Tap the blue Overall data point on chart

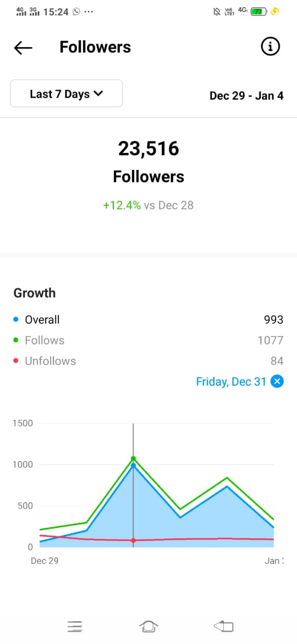click(x=133, y=466)
